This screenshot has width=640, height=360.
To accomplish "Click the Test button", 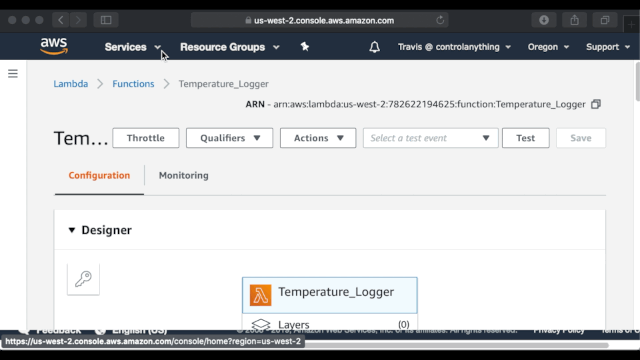I will pyautogui.click(x=525, y=138).
